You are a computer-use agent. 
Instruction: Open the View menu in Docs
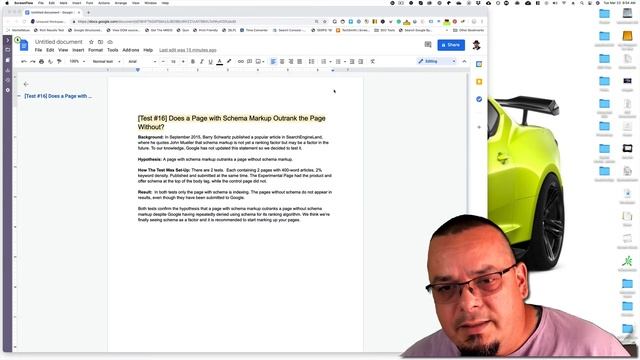(x=63, y=50)
